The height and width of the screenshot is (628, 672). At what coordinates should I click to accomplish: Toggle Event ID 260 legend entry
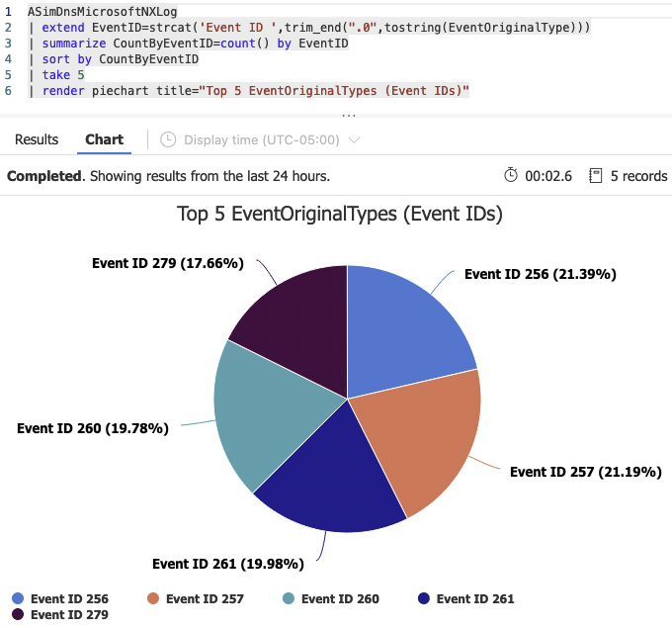[340, 598]
